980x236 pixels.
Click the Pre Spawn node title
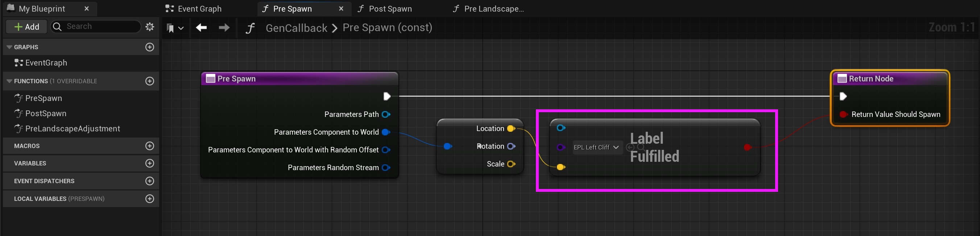click(236, 79)
